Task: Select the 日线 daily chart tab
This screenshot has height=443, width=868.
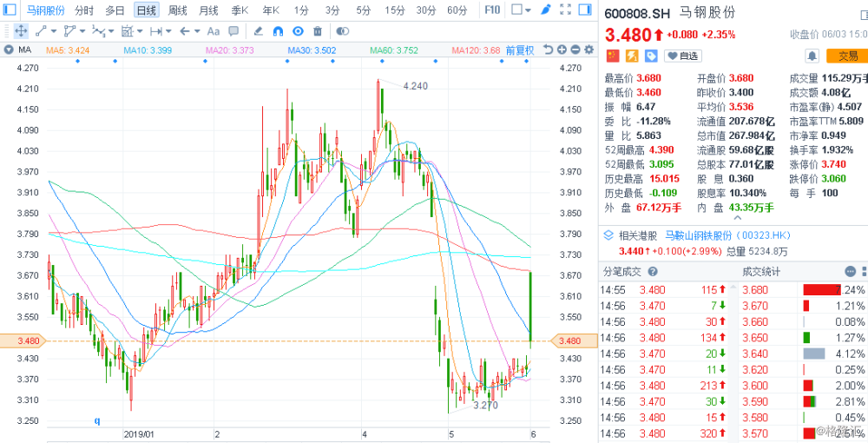Action: click(146, 10)
